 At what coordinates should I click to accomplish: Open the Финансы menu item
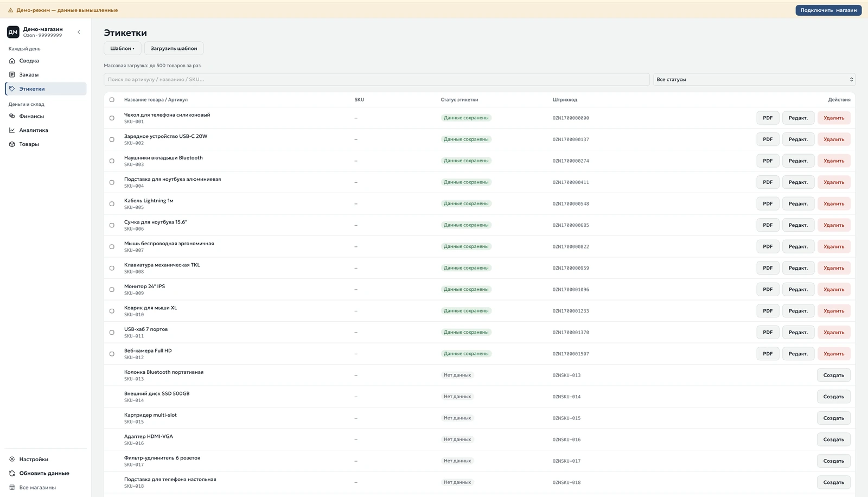(x=46, y=116)
